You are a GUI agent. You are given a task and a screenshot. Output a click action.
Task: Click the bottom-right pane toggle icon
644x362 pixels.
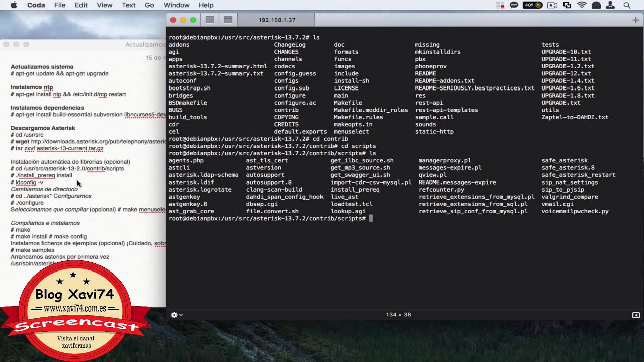coord(636,315)
